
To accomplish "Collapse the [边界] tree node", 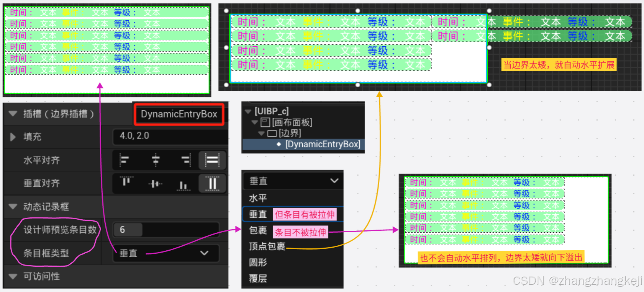I will pos(262,134).
